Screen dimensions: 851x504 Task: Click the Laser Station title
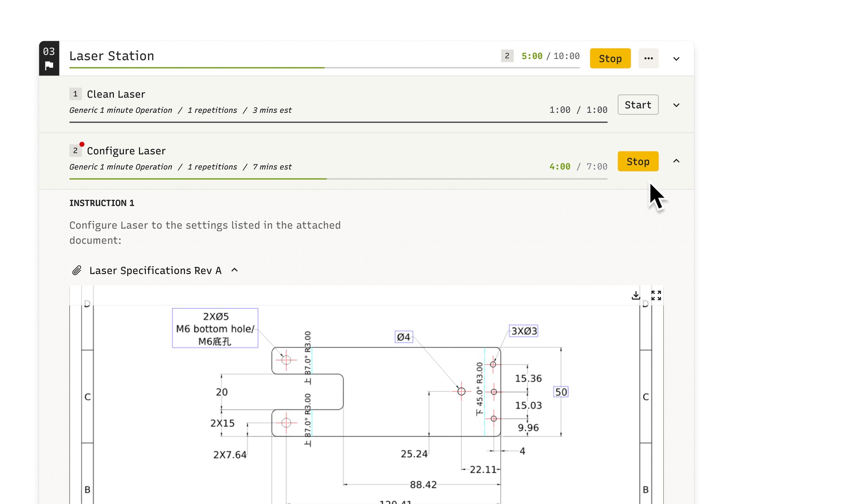[x=112, y=56]
